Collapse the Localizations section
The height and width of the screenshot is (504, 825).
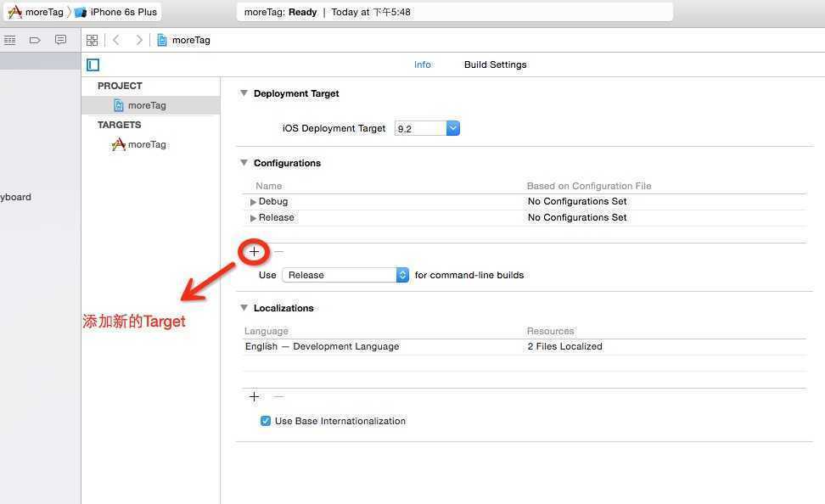click(244, 308)
